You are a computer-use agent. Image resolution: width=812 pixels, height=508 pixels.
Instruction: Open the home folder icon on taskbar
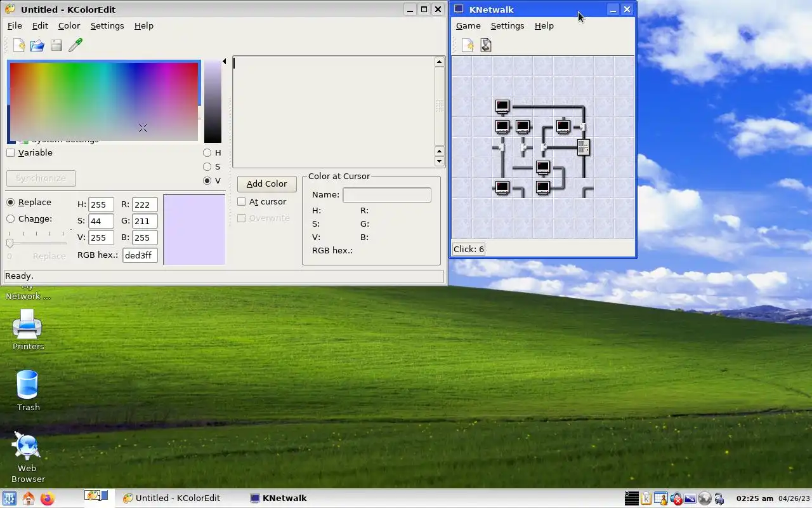coord(29,498)
